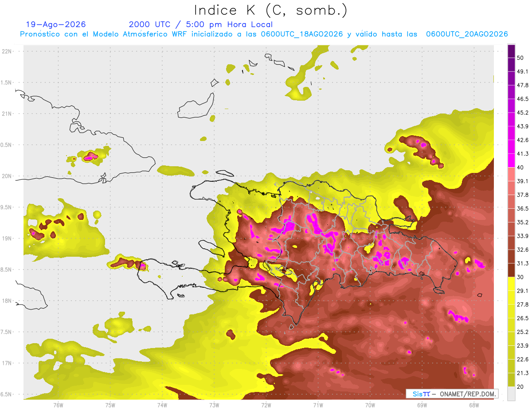Click the "1.5N" latitude axis label
The height and width of the screenshot is (411, 532).
click(x=7, y=82)
